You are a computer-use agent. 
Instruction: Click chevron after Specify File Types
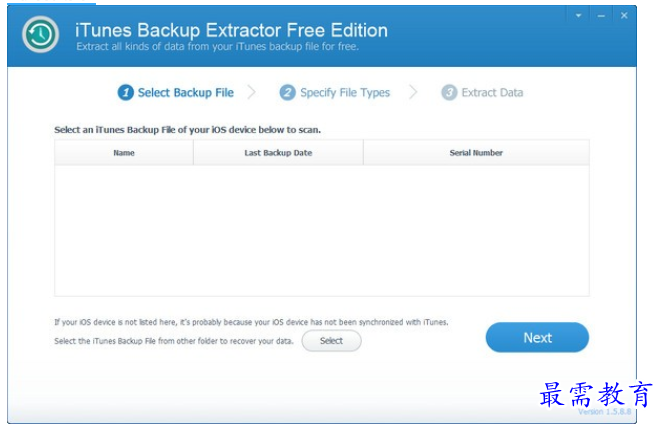click(413, 92)
